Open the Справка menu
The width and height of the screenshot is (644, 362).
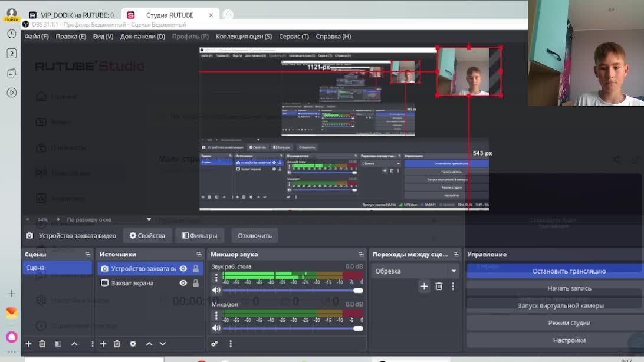coord(334,37)
